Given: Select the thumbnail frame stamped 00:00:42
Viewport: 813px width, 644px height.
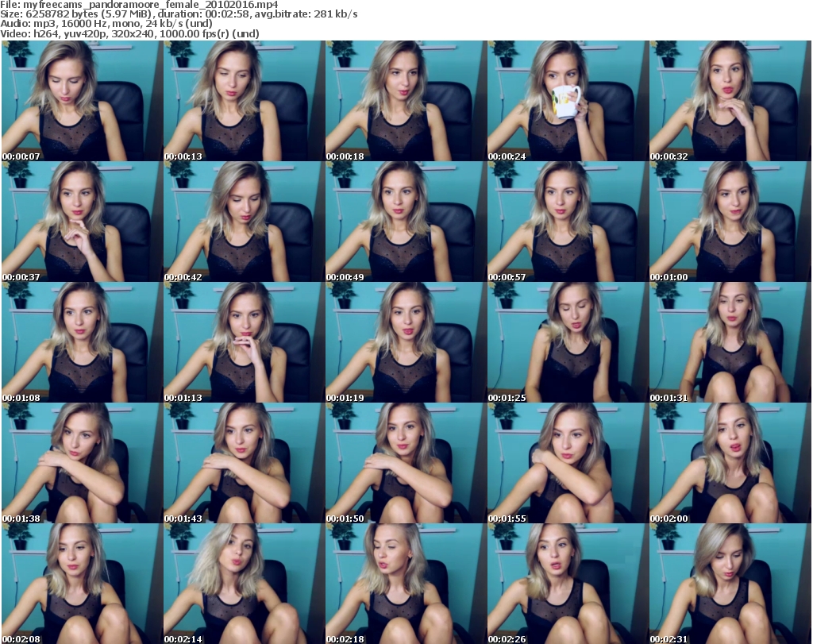Looking at the screenshot, I should coord(244,222).
